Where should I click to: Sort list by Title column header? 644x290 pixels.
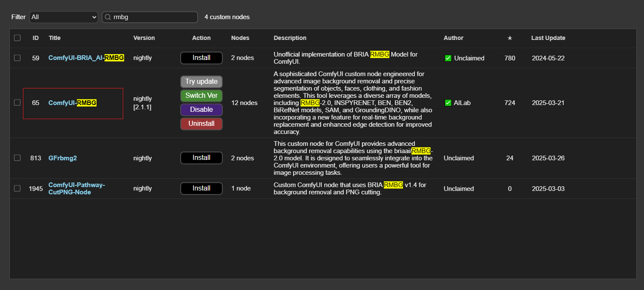pyautogui.click(x=54, y=38)
